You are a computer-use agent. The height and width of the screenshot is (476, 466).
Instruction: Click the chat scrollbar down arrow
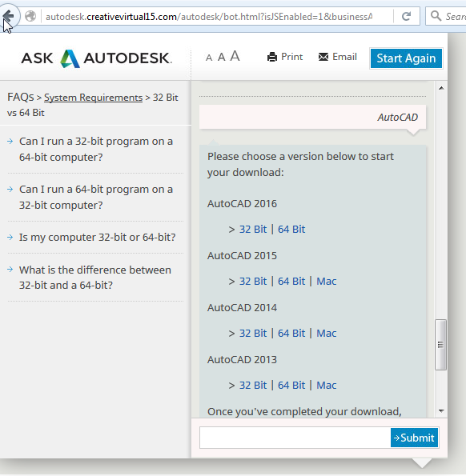(x=441, y=411)
